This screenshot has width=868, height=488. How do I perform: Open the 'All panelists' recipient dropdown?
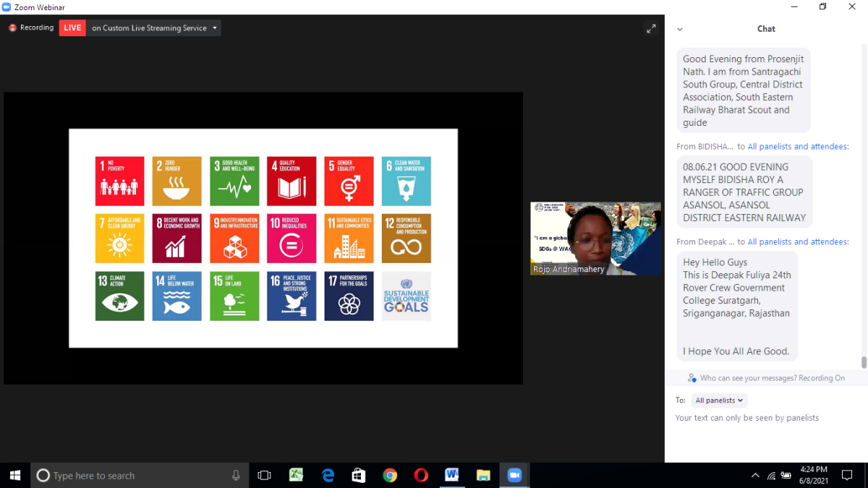pos(718,401)
